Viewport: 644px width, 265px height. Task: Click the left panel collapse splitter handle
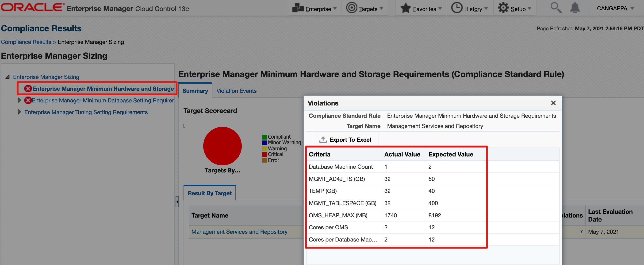(x=177, y=201)
